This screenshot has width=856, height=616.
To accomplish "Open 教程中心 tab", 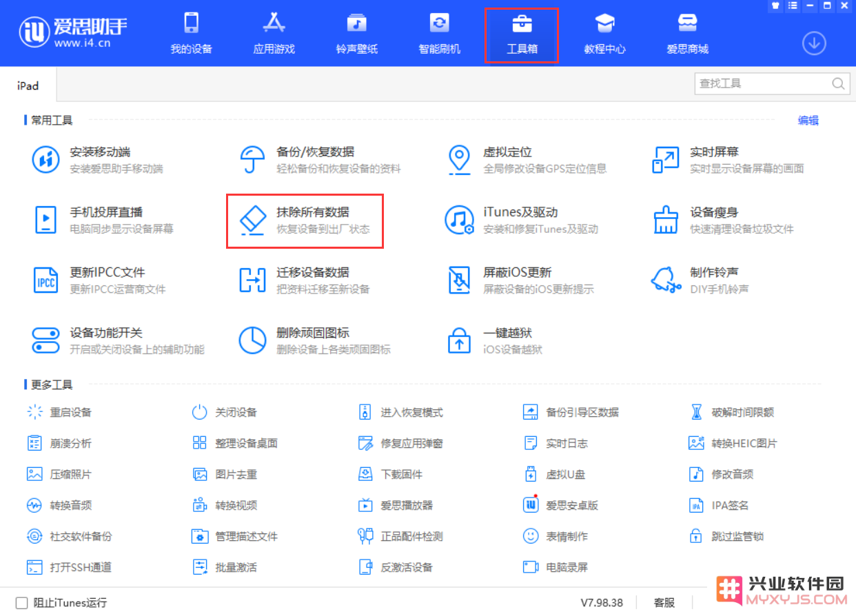I will click(604, 33).
